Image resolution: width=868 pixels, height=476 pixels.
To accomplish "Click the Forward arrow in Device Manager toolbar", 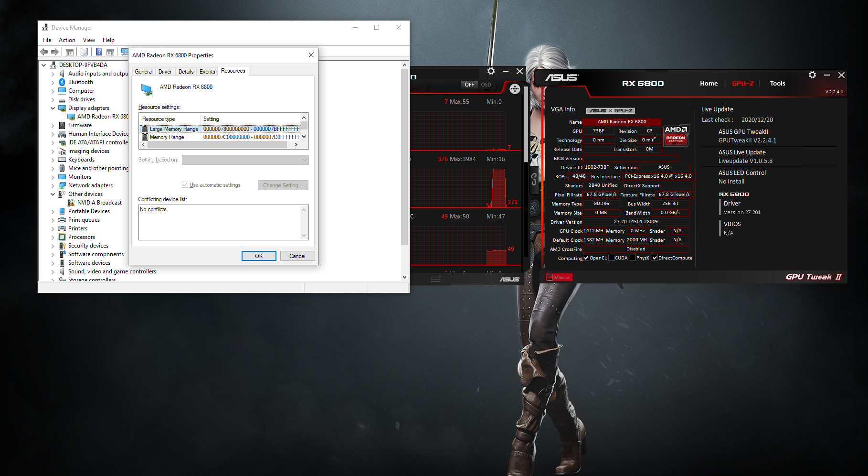I will 55,52.
